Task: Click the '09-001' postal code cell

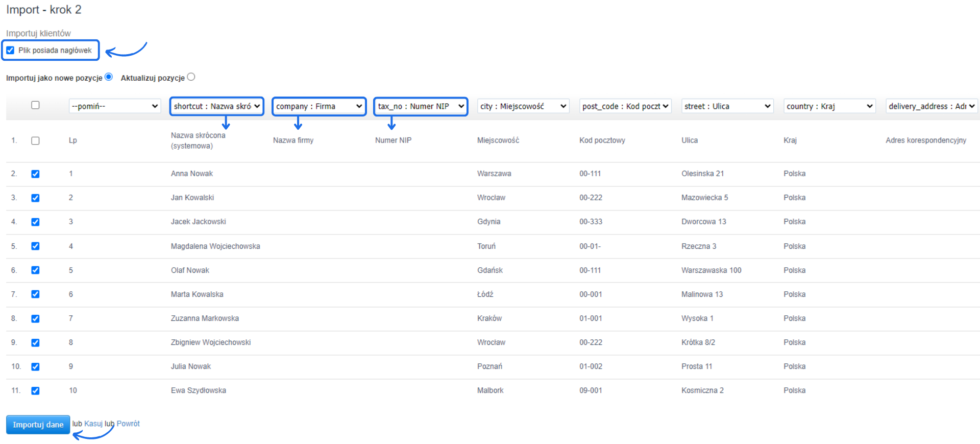Action: (x=591, y=390)
